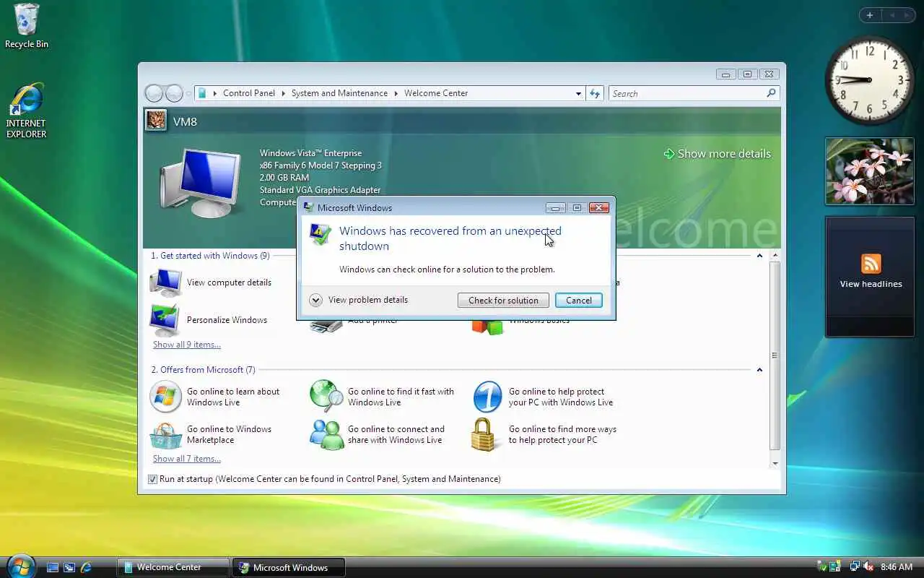This screenshot has height=578, width=924.
Task: Click the View computer details text
Action: 229,282
